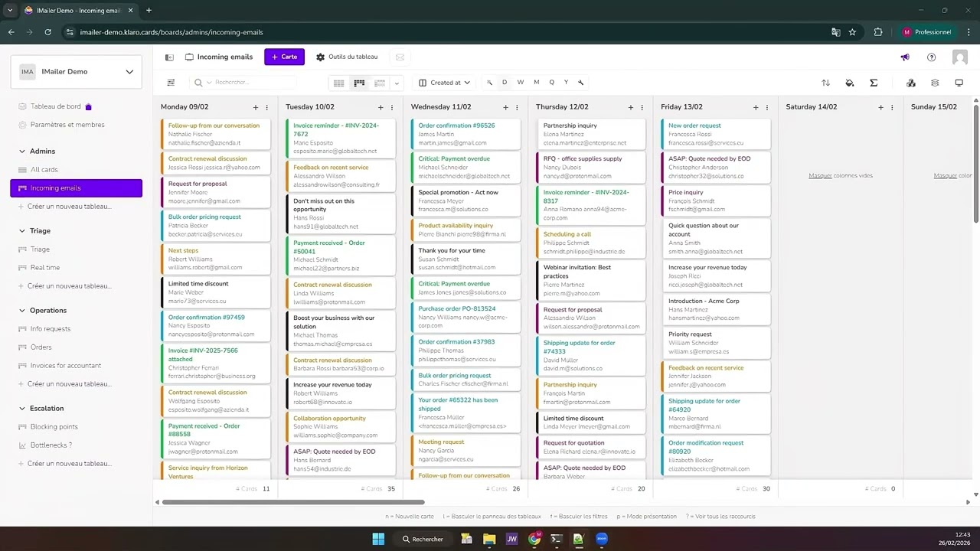Screen dimensions: 980x551
Task: Expand the view layout options chevron
Action: click(x=397, y=83)
